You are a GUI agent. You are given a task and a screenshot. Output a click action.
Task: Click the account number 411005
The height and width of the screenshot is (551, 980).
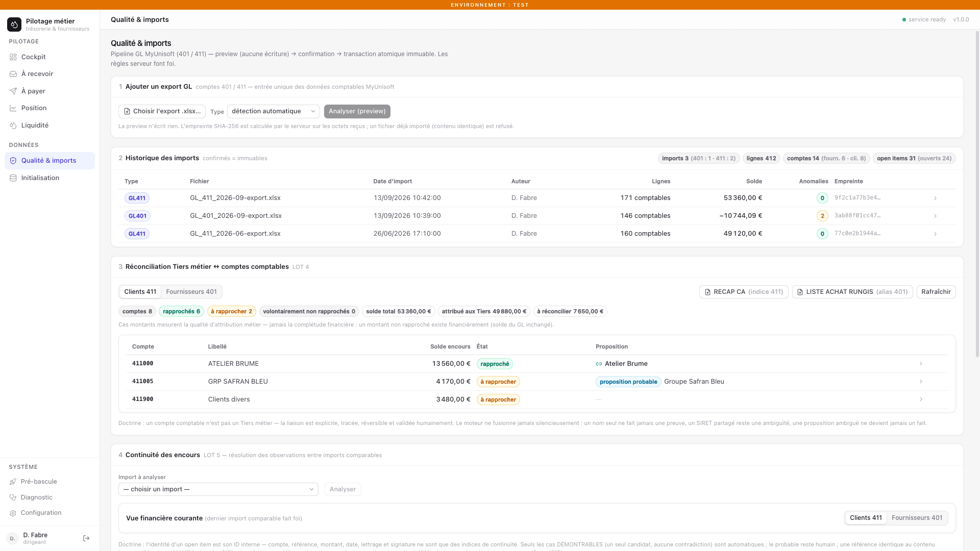click(x=142, y=382)
